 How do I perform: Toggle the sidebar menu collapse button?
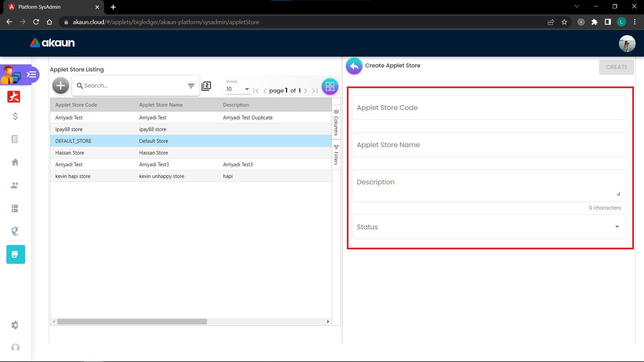tap(32, 74)
